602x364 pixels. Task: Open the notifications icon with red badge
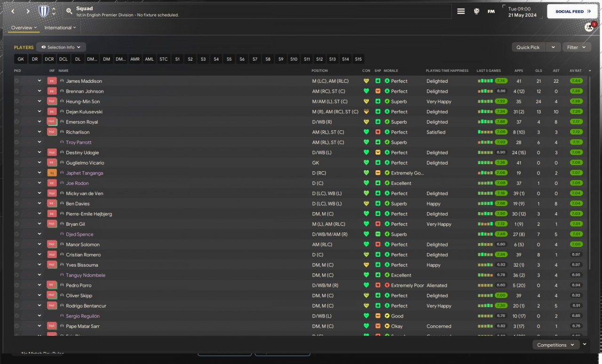tap(589, 27)
